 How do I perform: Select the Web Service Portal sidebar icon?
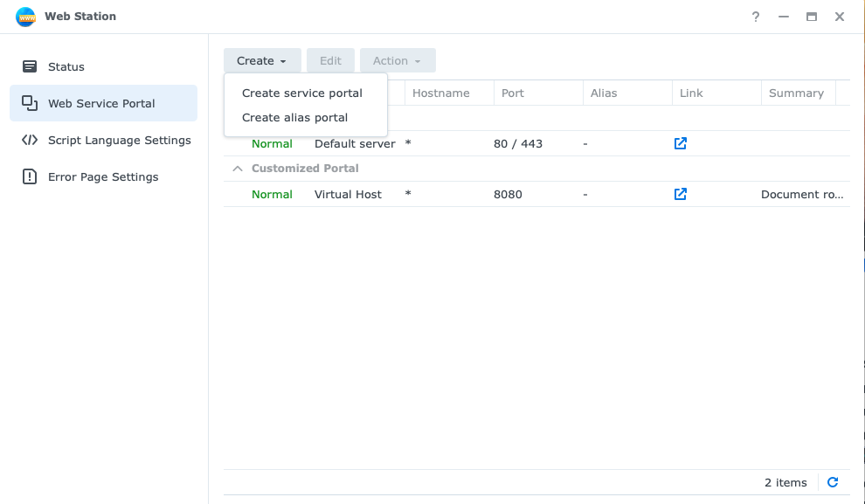[x=31, y=102]
